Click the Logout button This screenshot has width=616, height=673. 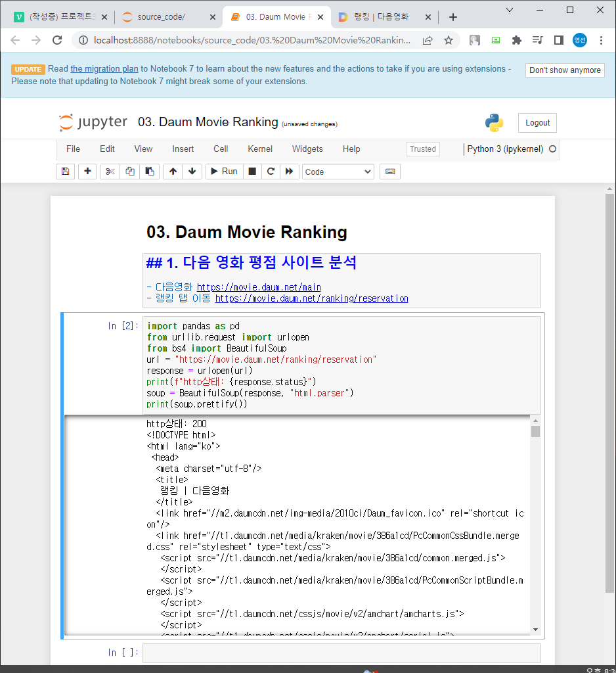pyautogui.click(x=537, y=123)
